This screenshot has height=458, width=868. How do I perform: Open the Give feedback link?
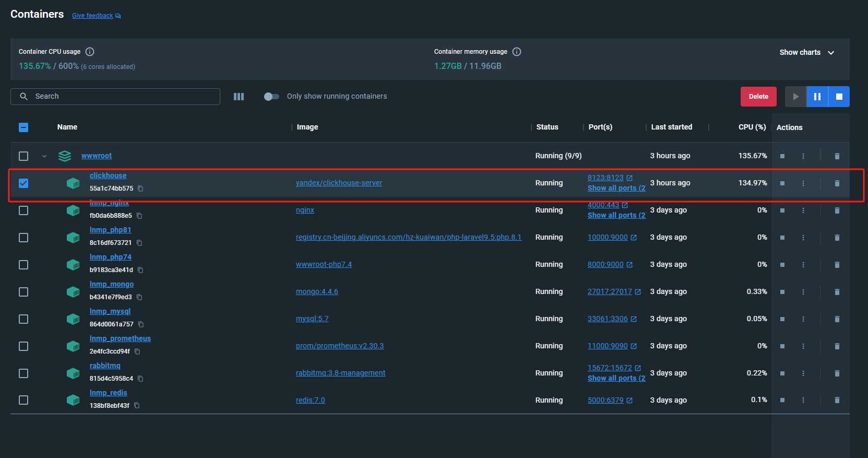coord(96,16)
